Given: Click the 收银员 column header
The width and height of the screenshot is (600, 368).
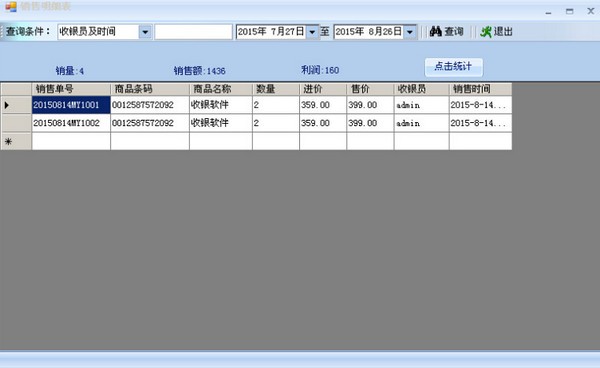Looking at the screenshot, I should [x=421, y=89].
